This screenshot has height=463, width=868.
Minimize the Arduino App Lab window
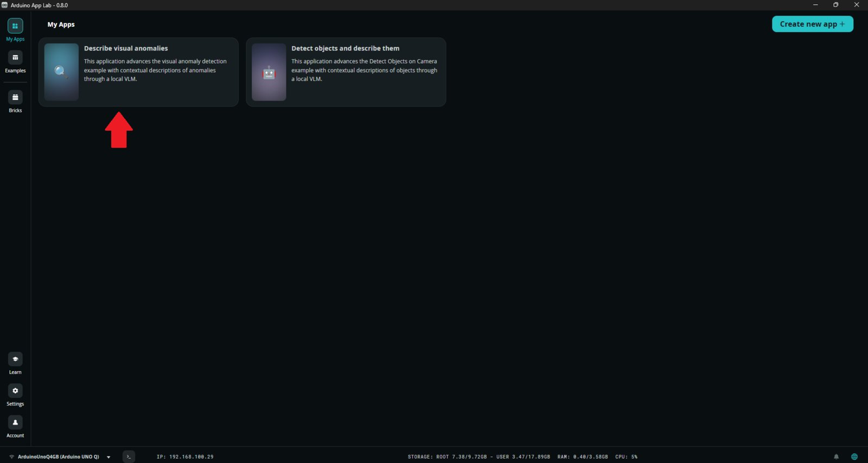(x=815, y=5)
